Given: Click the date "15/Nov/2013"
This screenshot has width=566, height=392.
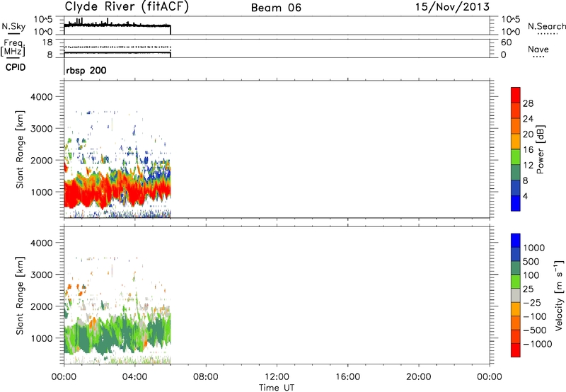Looking at the screenshot, I should (x=452, y=6).
